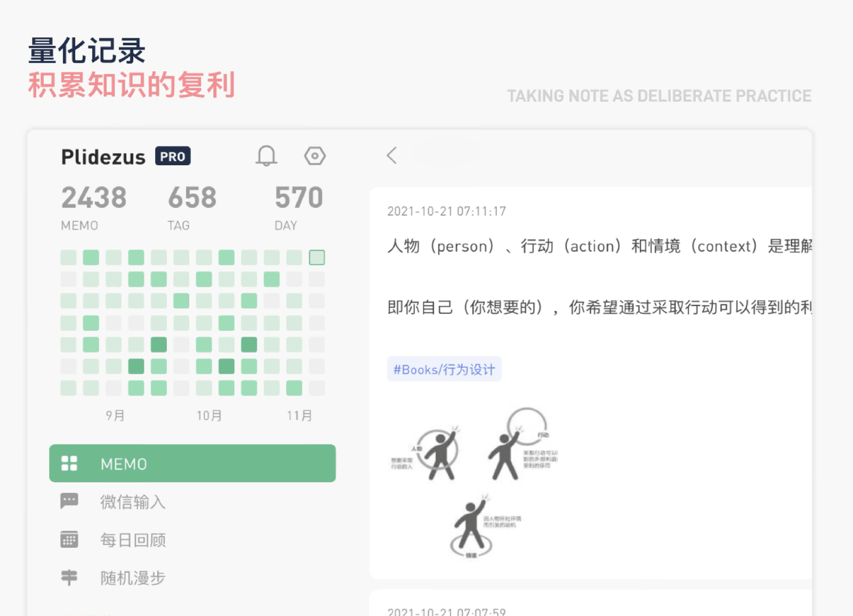Click the 570 DAY count
This screenshot has height=616, width=853.
pyautogui.click(x=299, y=198)
